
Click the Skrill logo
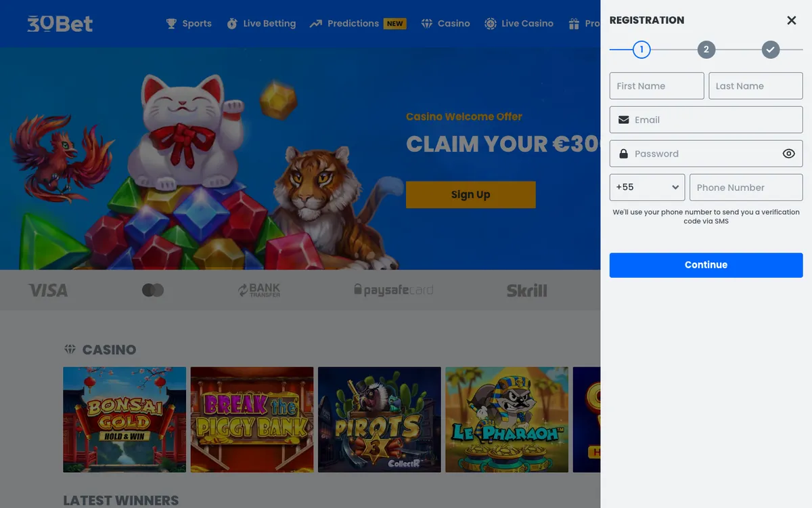(x=527, y=291)
